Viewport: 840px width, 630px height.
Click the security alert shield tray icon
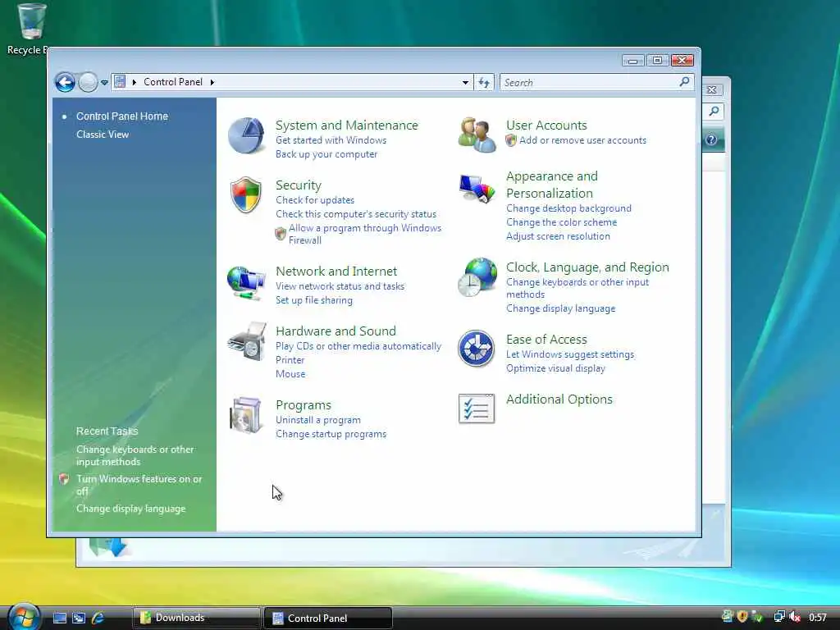(x=742, y=617)
